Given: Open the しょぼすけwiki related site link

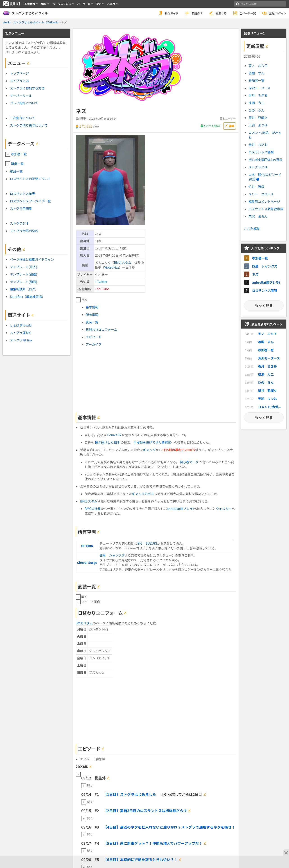Looking at the screenshot, I should pyautogui.click(x=20, y=325).
